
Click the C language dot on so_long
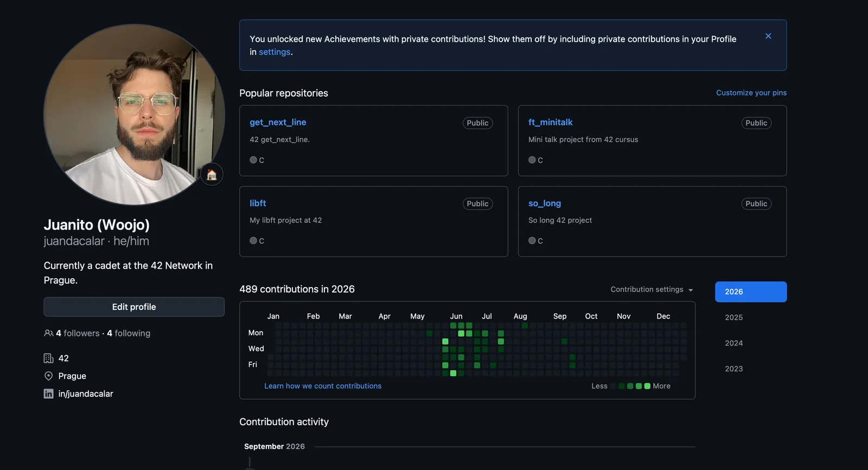532,241
